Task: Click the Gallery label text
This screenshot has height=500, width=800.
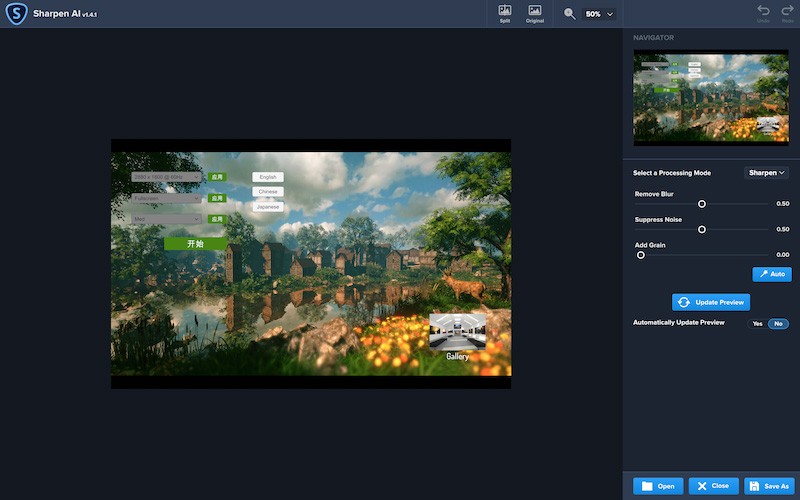Action: (x=457, y=357)
